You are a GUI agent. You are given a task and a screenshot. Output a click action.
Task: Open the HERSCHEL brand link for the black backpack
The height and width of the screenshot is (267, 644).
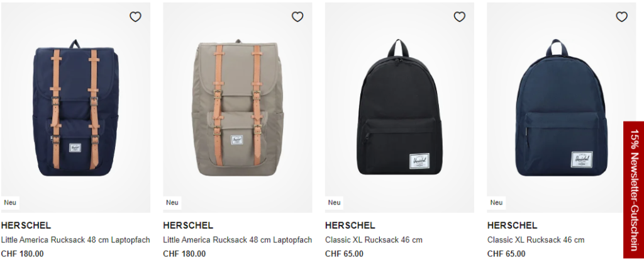[x=350, y=225]
